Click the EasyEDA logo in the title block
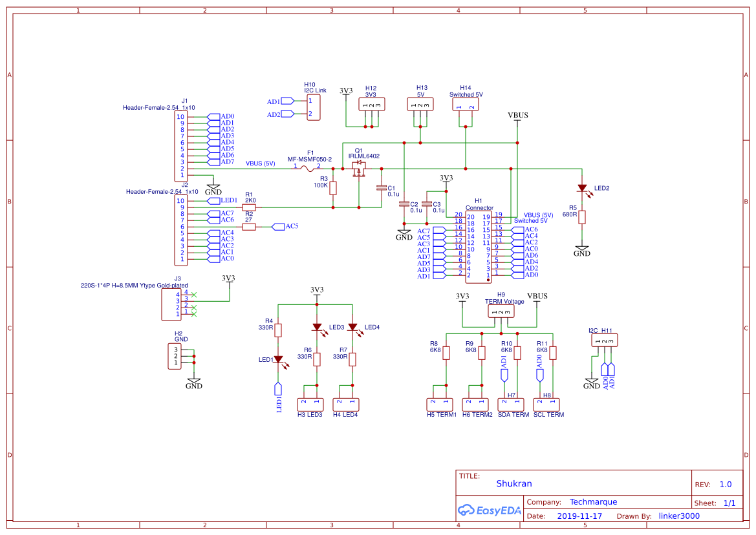This screenshot has width=756, height=535. pyautogui.click(x=490, y=510)
